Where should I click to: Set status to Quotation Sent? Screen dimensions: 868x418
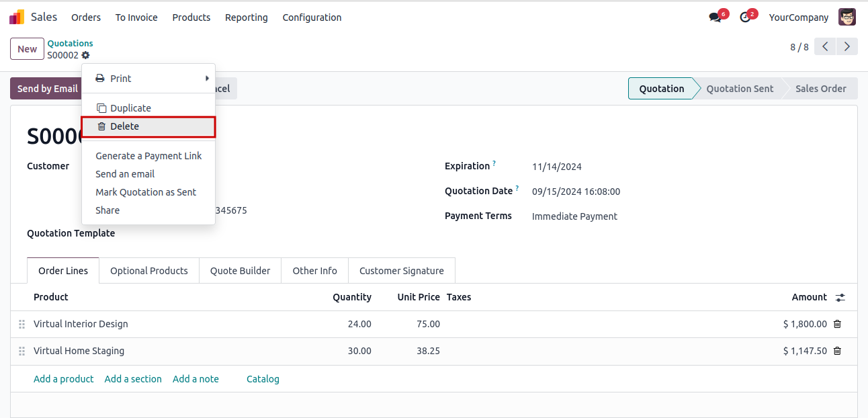[x=740, y=89]
